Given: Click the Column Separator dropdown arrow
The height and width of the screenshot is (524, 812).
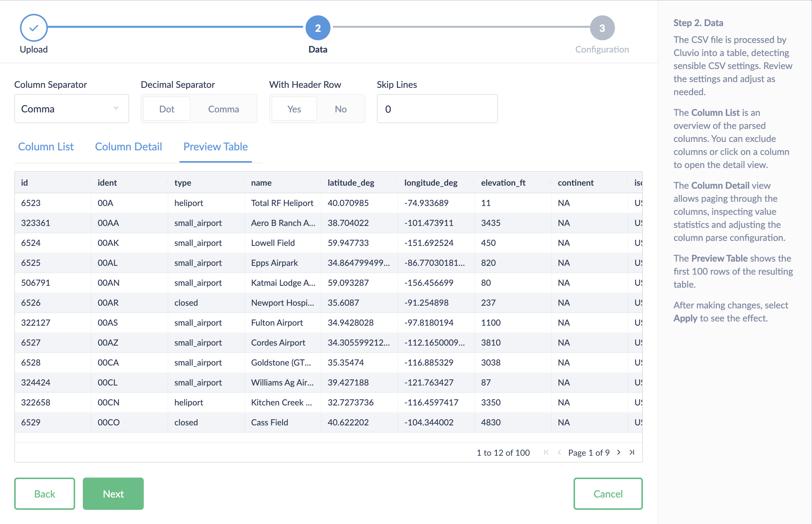Looking at the screenshot, I should point(116,109).
